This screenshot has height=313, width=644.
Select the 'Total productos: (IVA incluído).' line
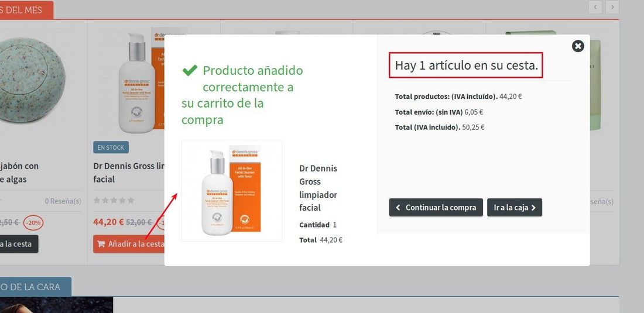458,97
